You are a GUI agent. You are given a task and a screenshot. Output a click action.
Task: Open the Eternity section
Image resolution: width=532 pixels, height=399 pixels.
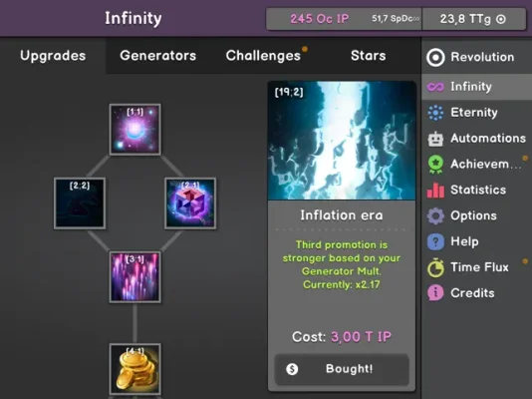(476, 113)
